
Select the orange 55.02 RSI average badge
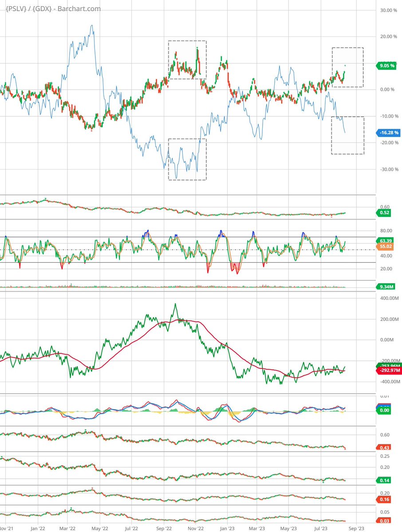[385, 247]
